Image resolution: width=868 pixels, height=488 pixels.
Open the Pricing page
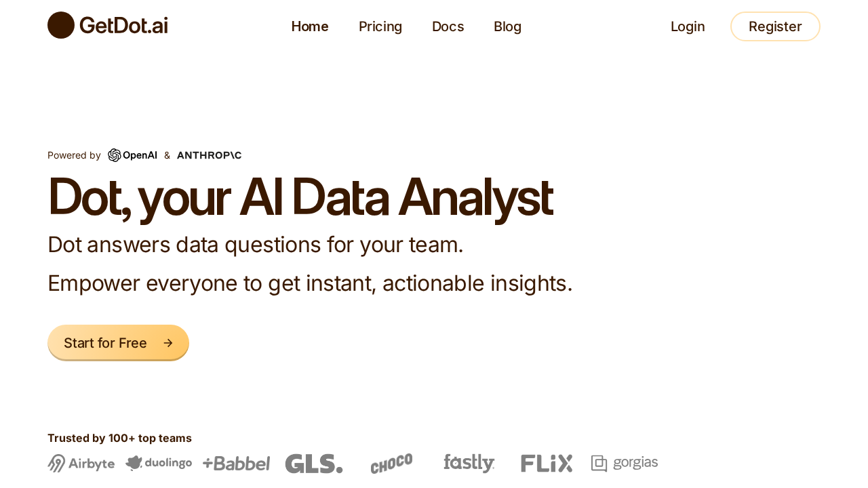(380, 26)
